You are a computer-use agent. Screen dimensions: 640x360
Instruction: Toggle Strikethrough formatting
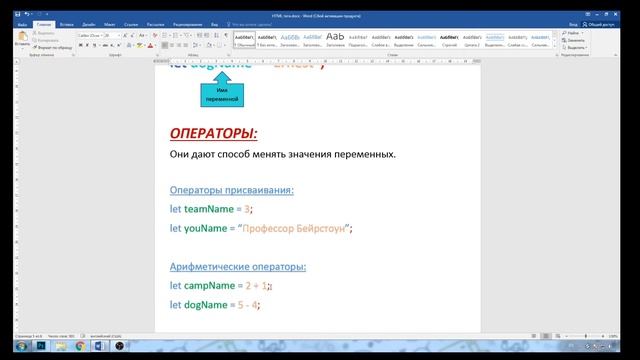[105, 45]
